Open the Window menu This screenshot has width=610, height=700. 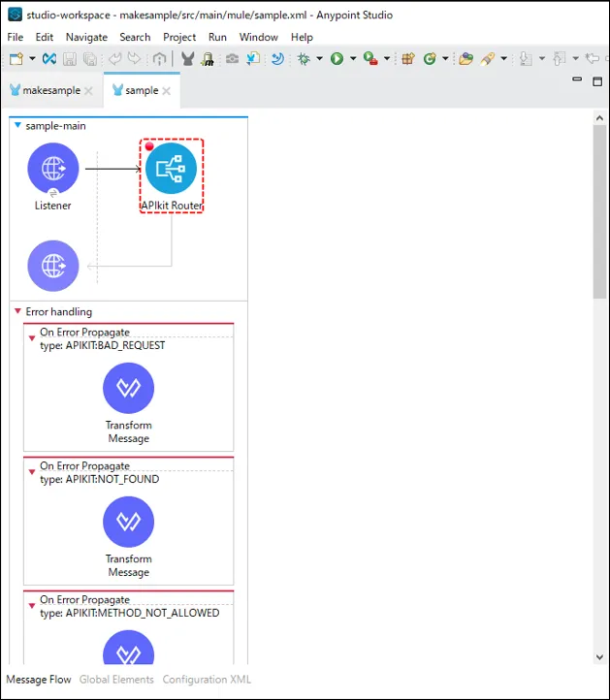coord(259,37)
